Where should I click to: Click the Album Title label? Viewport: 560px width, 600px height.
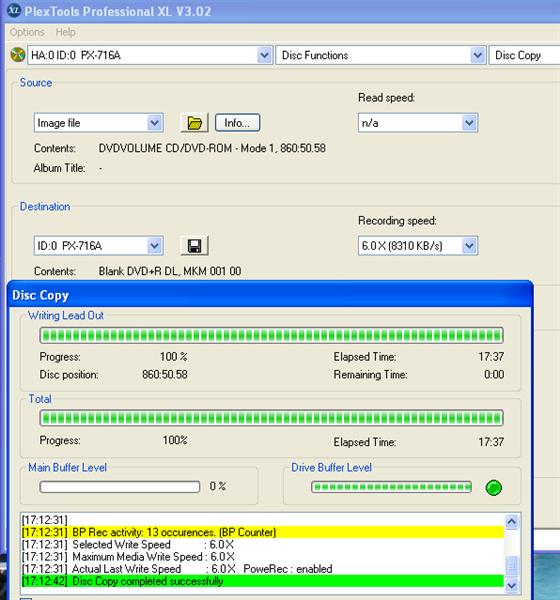[59, 168]
